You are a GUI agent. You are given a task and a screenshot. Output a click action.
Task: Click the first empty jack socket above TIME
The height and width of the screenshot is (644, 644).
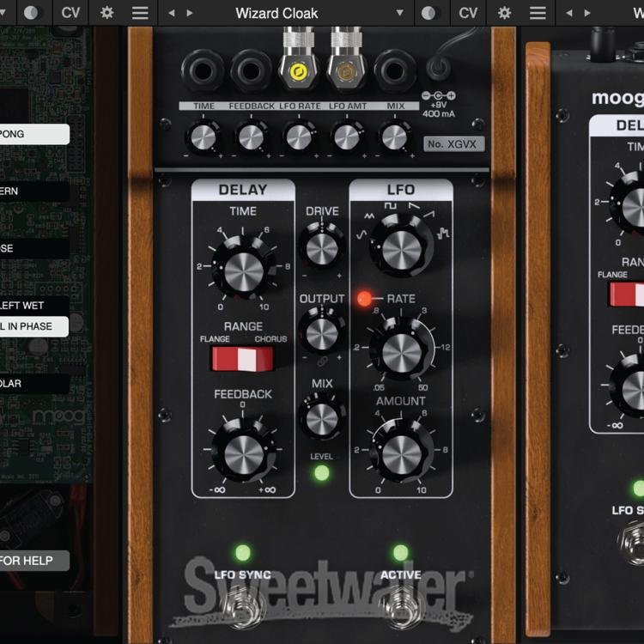pos(203,70)
